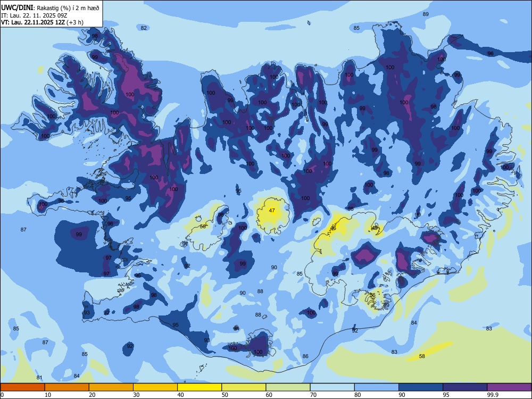Select the orange 10–20 legend color block

[x=67, y=387]
